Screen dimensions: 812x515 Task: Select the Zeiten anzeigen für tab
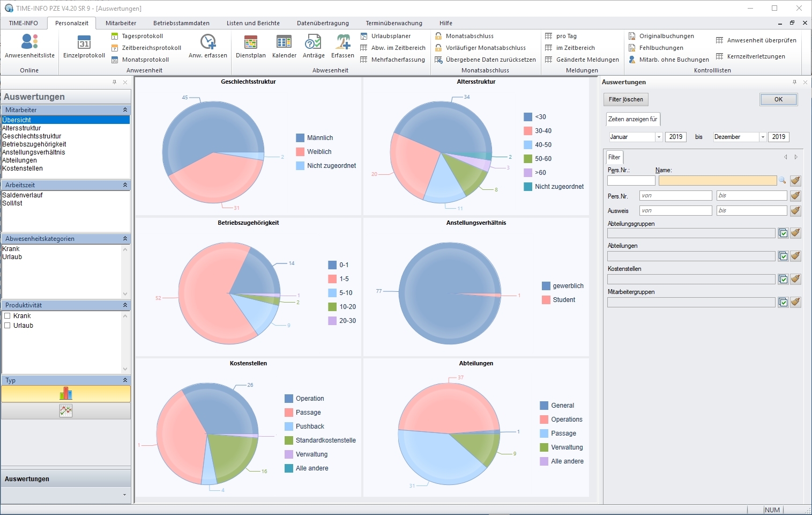pos(632,119)
